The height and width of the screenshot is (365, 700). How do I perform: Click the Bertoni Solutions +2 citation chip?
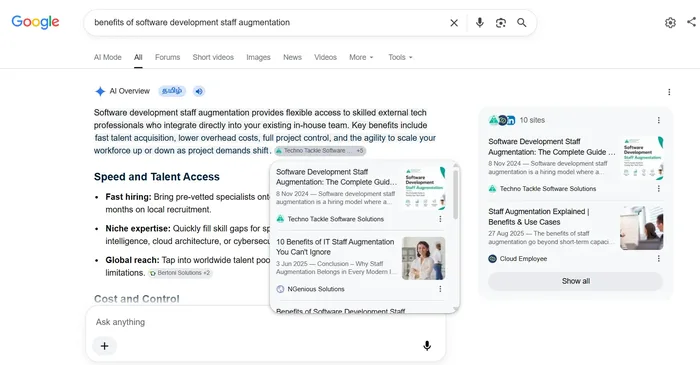[180, 273]
